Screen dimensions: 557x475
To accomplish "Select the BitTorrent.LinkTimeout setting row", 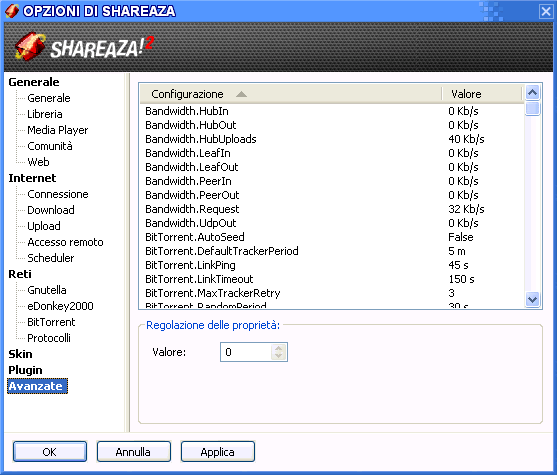I will [332, 279].
